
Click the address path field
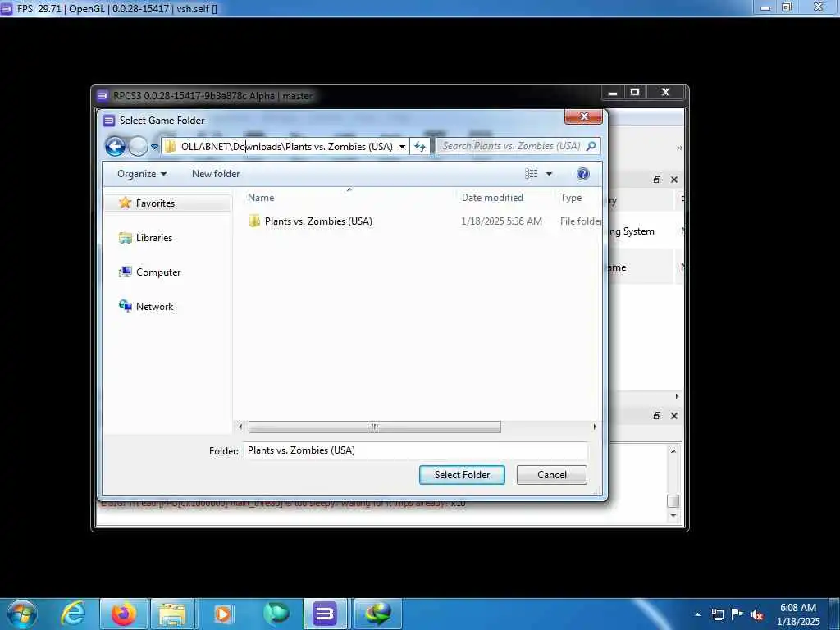pyautogui.click(x=286, y=146)
